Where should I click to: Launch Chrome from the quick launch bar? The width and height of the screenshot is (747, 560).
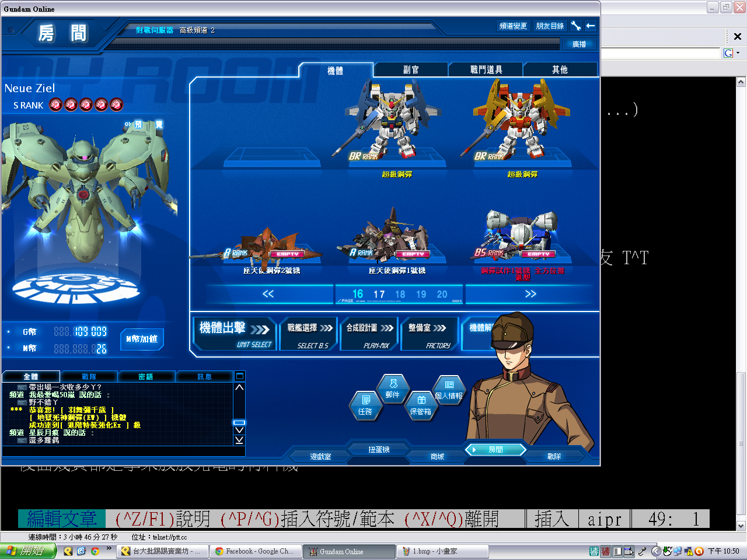[95, 551]
